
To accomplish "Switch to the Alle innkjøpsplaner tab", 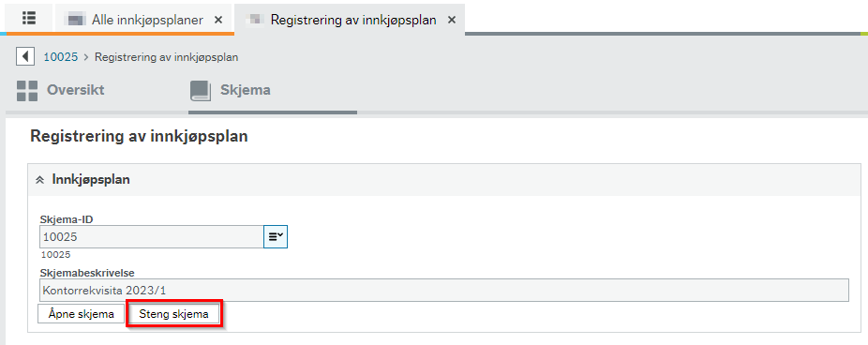I will (147, 20).
